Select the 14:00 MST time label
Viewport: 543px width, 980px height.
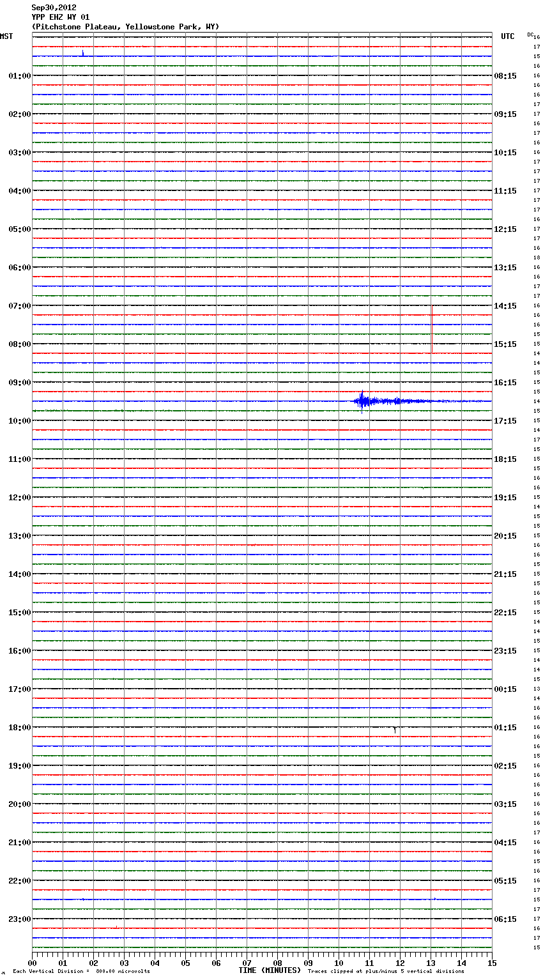pyautogui.click(x=20, y=574)
